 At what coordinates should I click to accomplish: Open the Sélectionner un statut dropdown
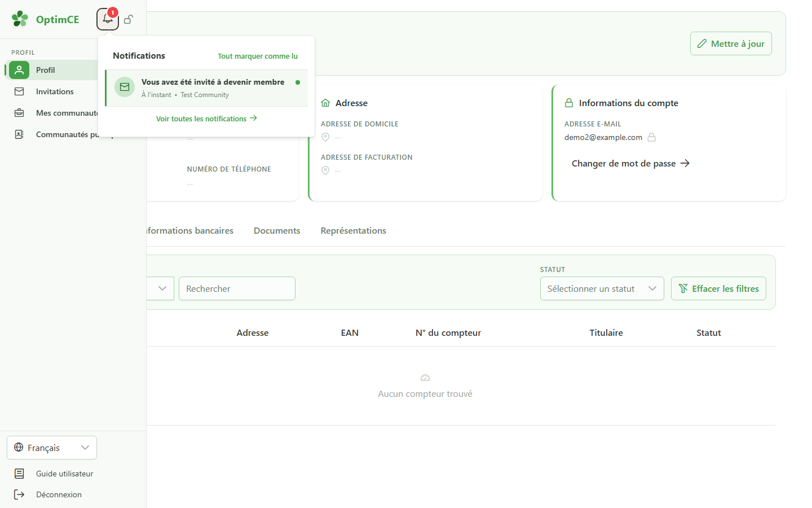click(x=602, y=288)
